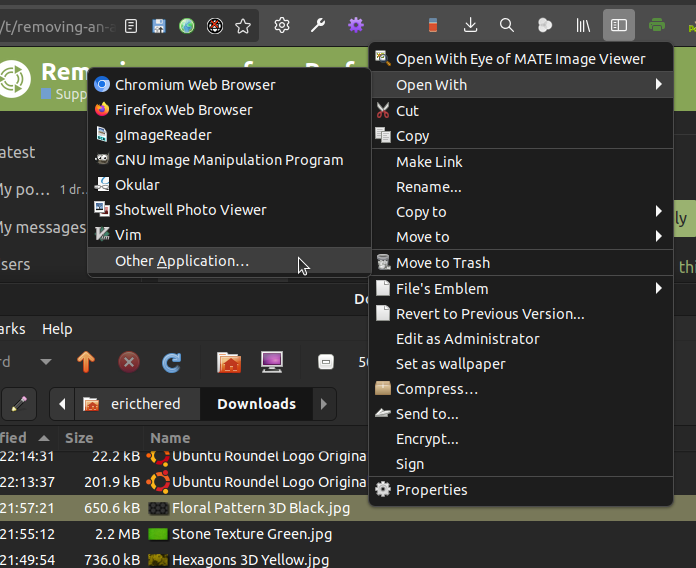696x568 pixels.
Task: Go up to the parent folder
Action: click(x=86, y=361)
